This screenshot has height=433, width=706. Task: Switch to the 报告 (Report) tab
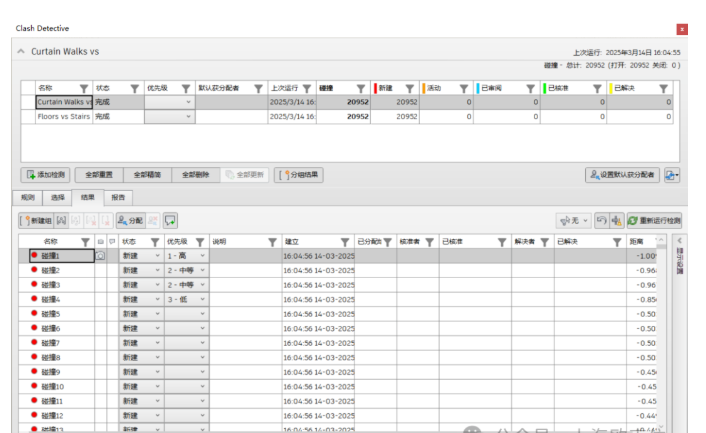(117, 198)
